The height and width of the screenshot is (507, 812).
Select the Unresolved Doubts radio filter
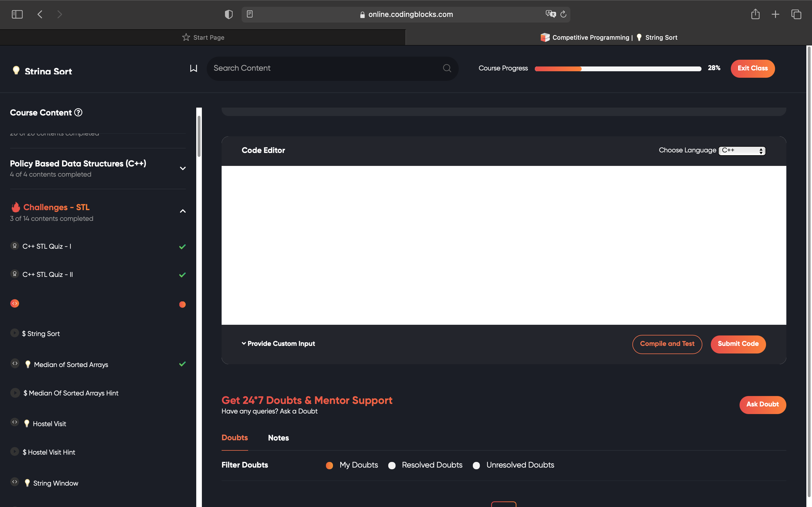(476, 465)
